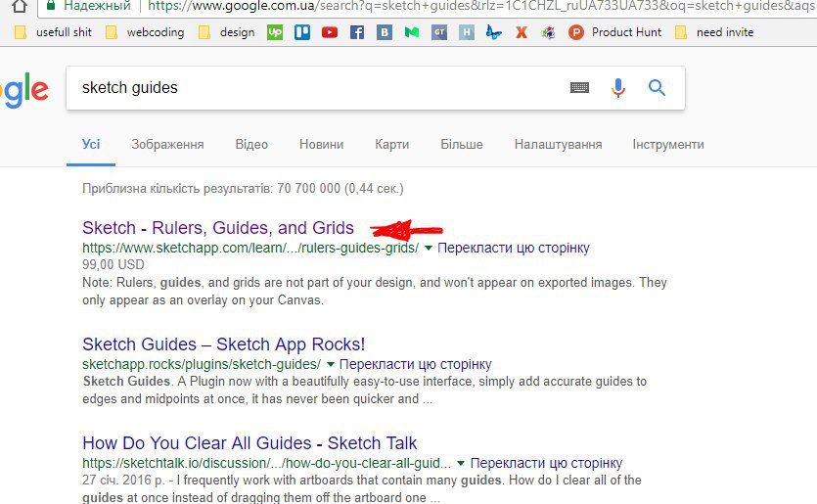
Task: Click the '99,00 USD' price text
Action: tap(113, 265)
